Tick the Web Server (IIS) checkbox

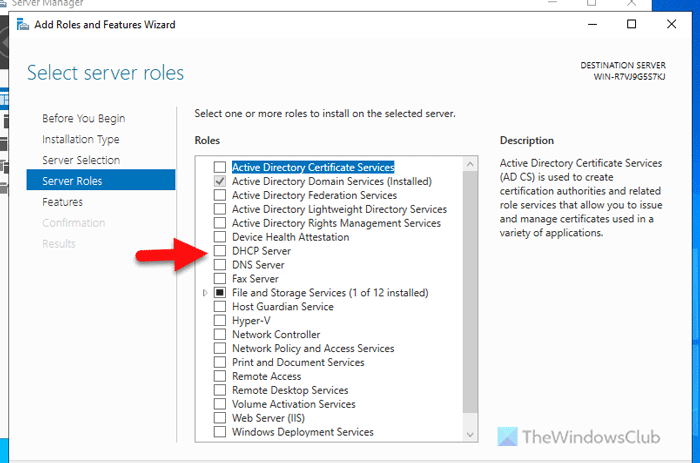(220, 418)
